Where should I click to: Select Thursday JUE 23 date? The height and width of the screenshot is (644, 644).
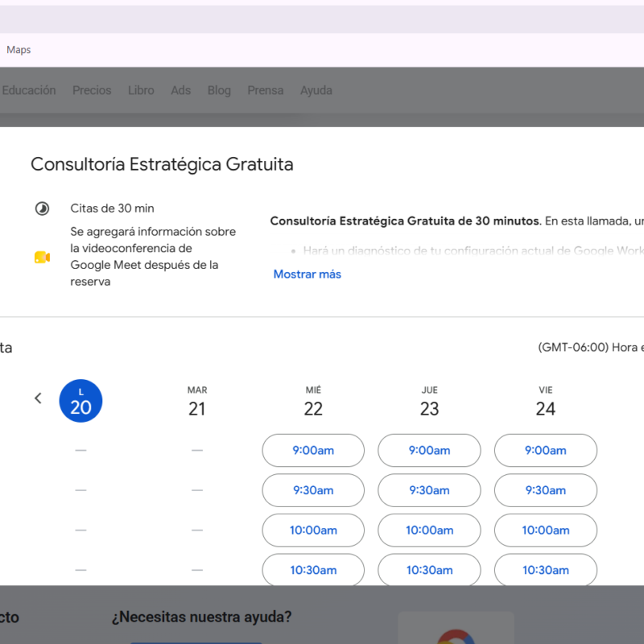(x=430, y=401)
